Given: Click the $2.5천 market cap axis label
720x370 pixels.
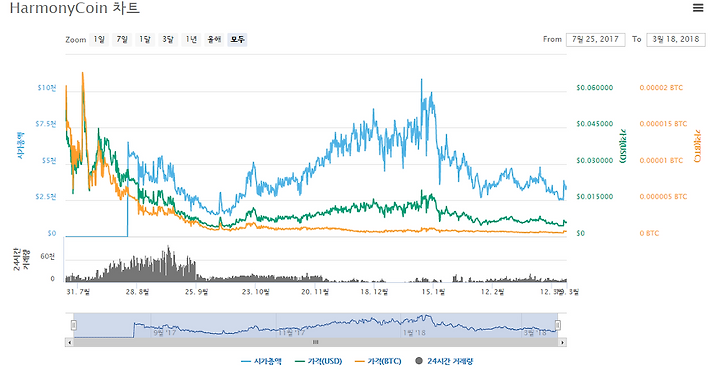Looking at the screenshot, I should point(45,197).
